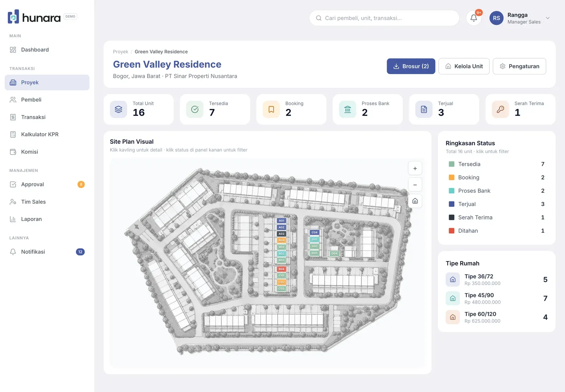The height and width of the screenshot is (392, 565).
Task: Filter by Serah Terima status row
Action: pos(496,218)
